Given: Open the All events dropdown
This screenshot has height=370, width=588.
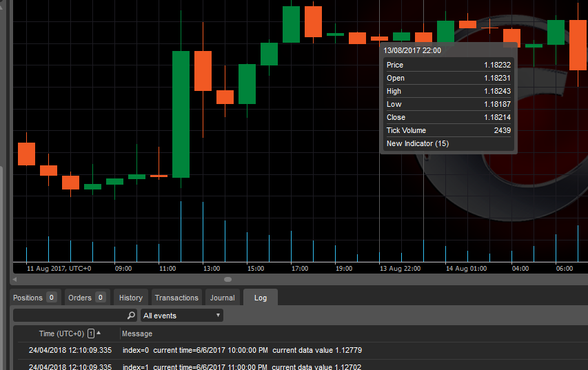Looking at the screenshot, I should coord(182,316).
